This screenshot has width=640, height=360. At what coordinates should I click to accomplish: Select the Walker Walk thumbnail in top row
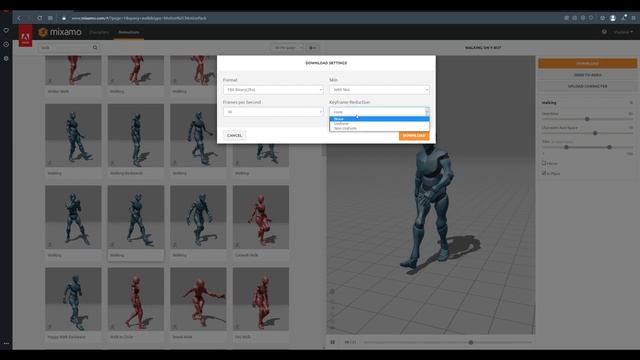pyautogui.click(x=73, y=70)
